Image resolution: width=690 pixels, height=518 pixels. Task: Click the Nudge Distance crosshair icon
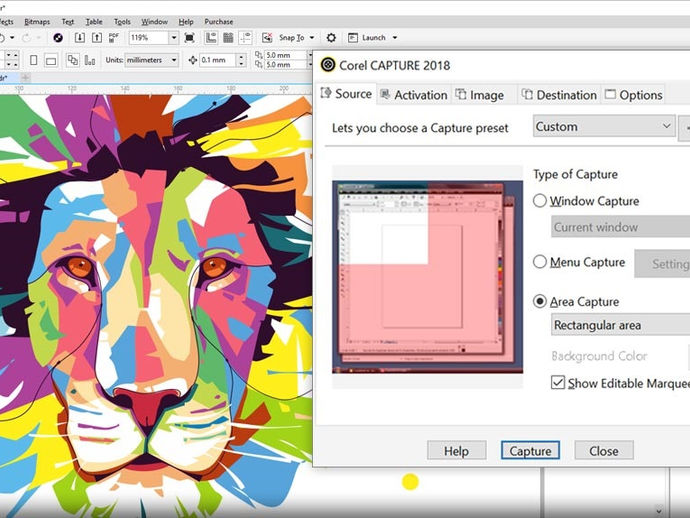click(x=192, y=60)
